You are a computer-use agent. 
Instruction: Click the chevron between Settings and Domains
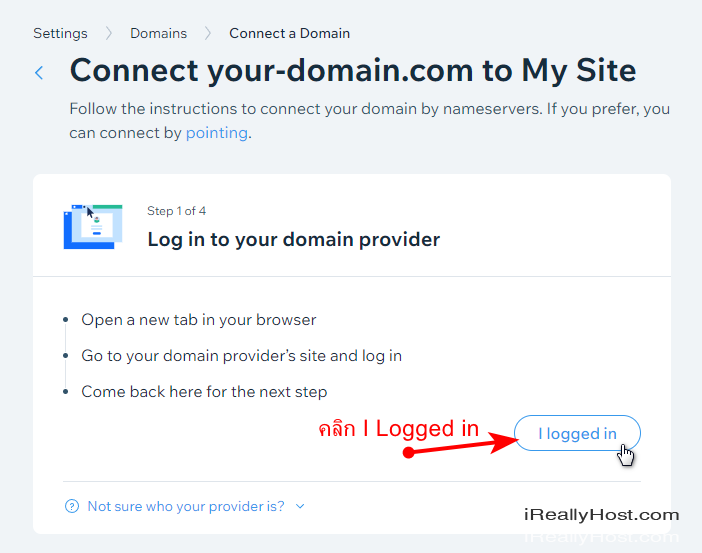(108, 33)
